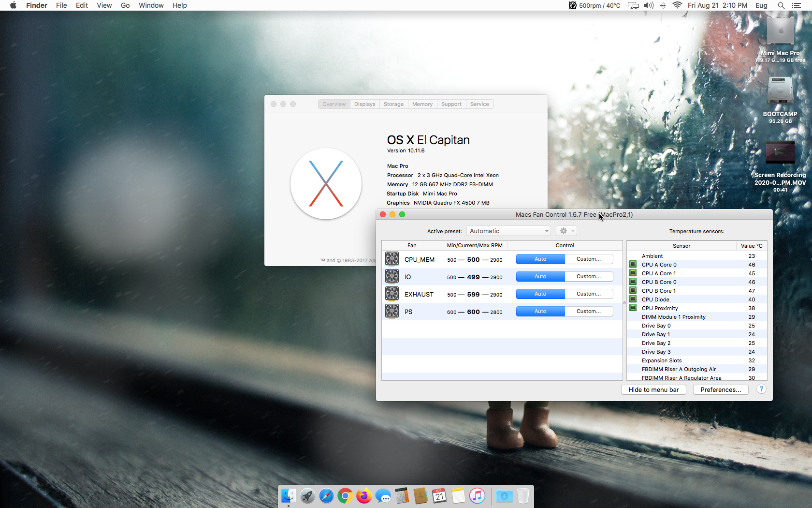Open the Downloads folder in the Dock

(504, 496)
